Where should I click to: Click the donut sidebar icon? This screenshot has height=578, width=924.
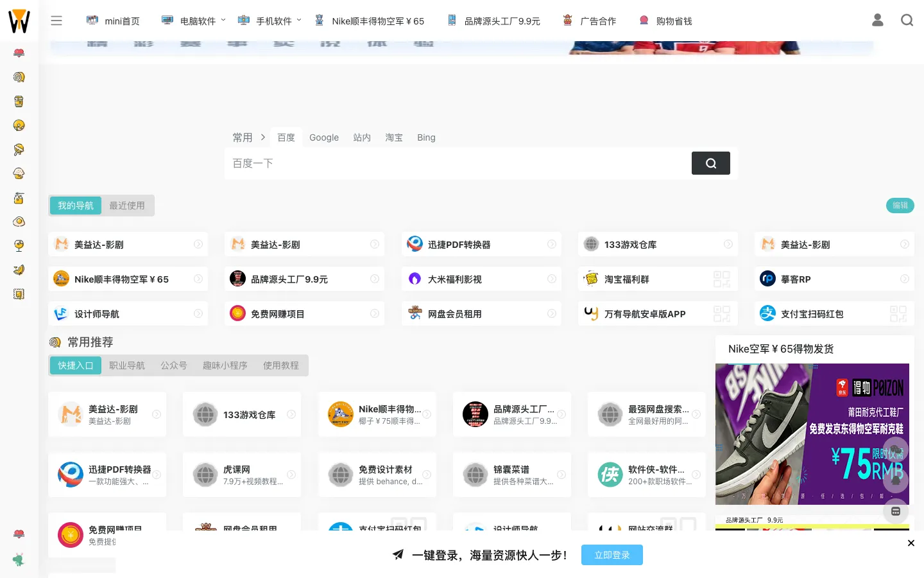(19, 125)
